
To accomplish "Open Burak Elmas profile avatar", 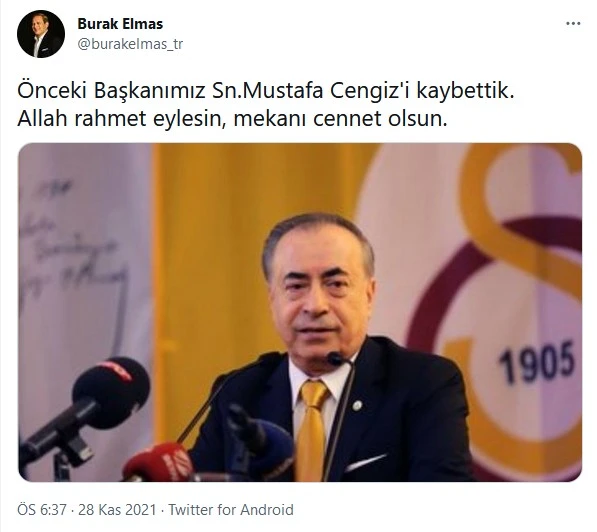I will coord(41,34).
